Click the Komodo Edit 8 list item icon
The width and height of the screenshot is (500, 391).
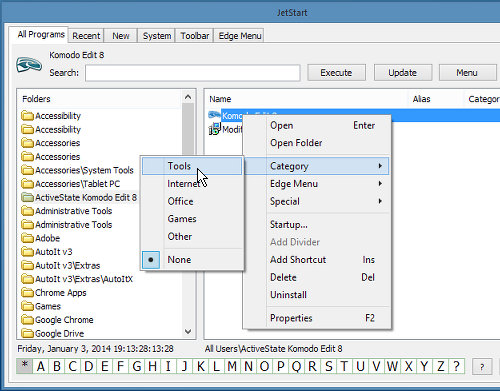click(x=214, y=115)
